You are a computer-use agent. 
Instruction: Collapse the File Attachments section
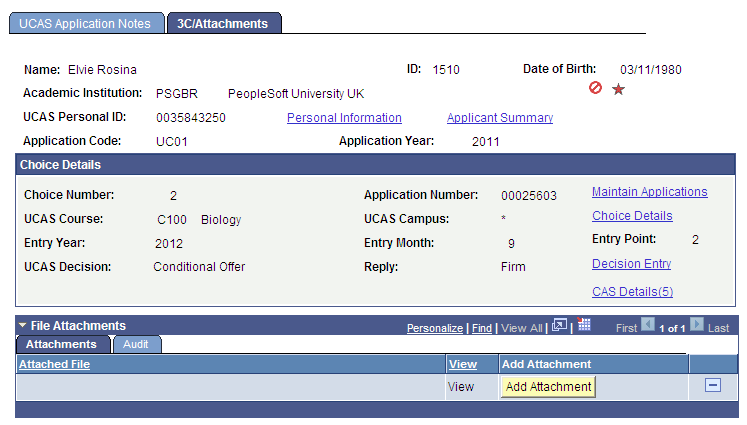[x=22, y=325]
